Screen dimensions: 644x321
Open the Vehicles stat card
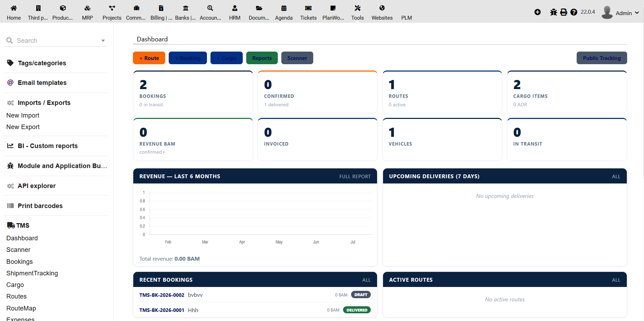coord(442,140)
